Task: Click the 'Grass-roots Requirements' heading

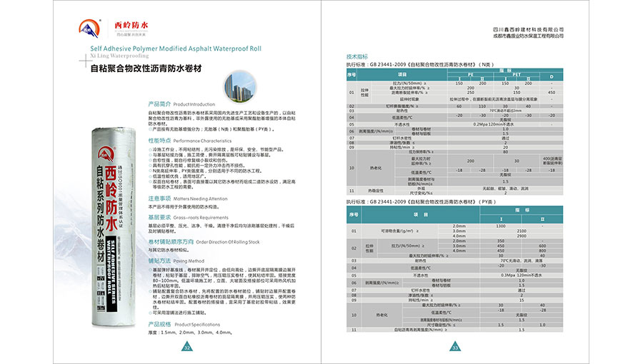Action: pos(201,218)
